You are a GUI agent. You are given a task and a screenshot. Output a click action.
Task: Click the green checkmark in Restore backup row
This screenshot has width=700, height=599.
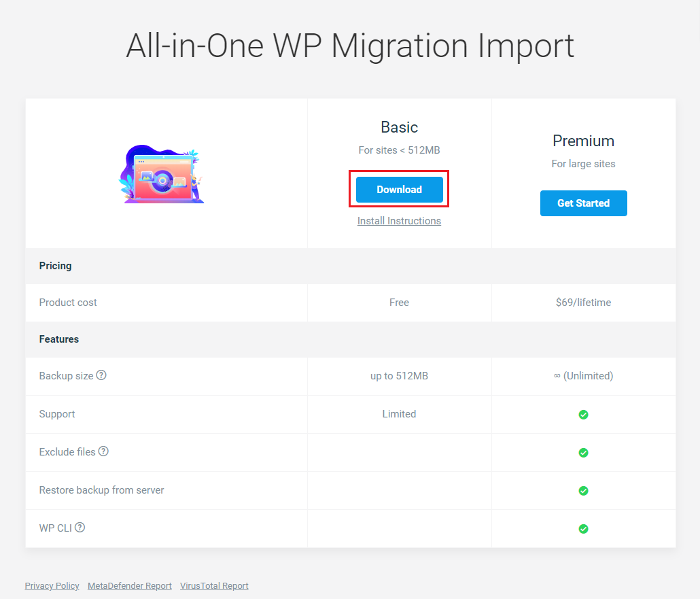click(583, 490)
